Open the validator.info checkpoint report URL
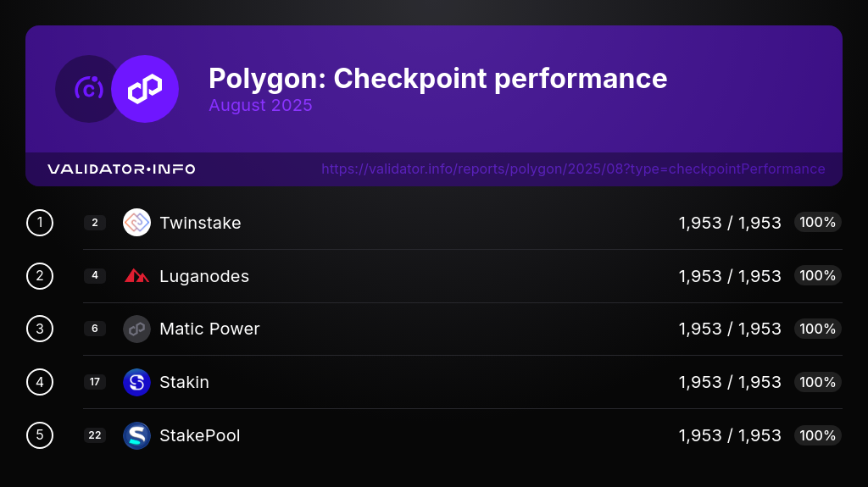 click(x=573, y=169)
